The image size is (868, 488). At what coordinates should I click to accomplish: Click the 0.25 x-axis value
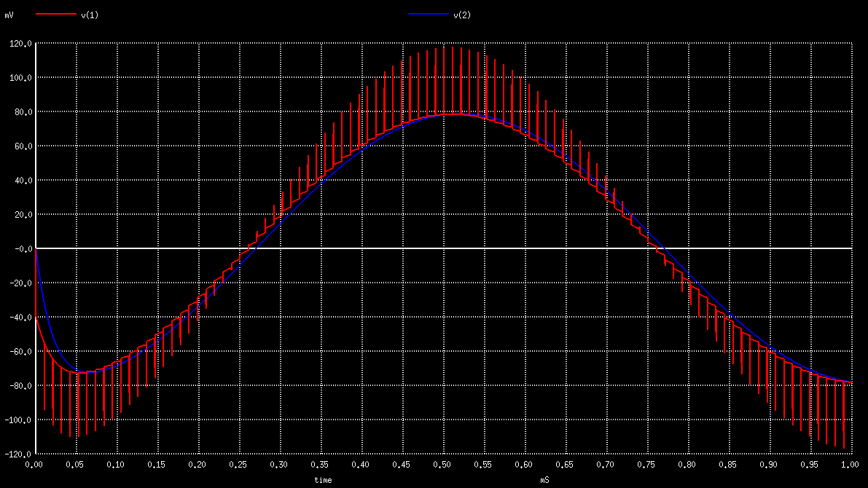tap(238, 465)
